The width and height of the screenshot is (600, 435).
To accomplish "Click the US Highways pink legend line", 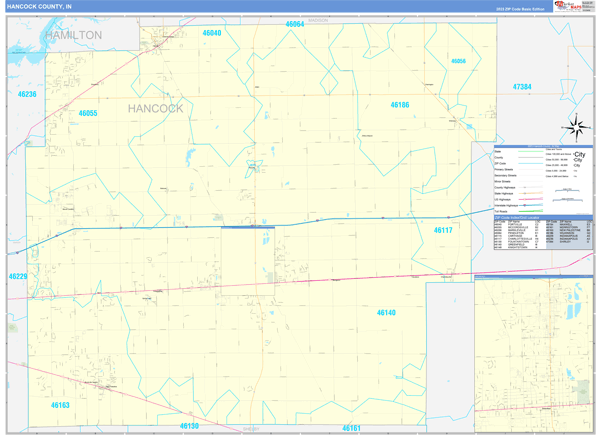I will [x=530, y=199].
